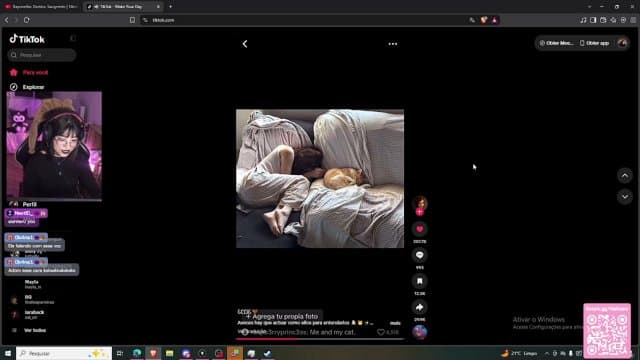Open the profile avatar menu top right
The image size is (640, 360).
coord(622,43)
